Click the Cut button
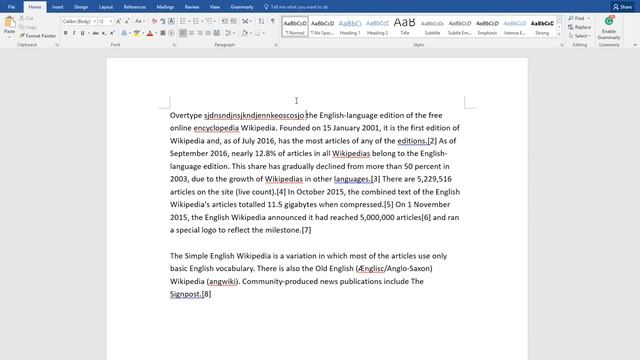Image resolution: width=640 pixels, height=360 pixels. [27, 18]
